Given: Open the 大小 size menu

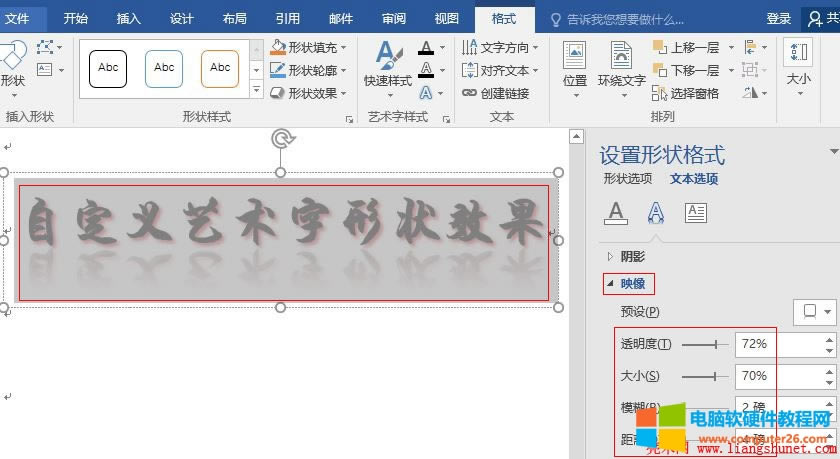Looking at the screenshot, I should [x=799, y=67].
